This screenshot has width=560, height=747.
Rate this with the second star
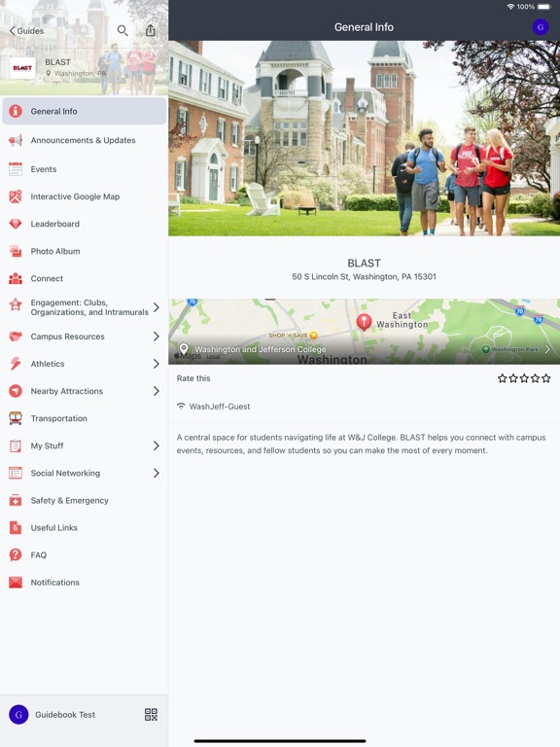513,378
